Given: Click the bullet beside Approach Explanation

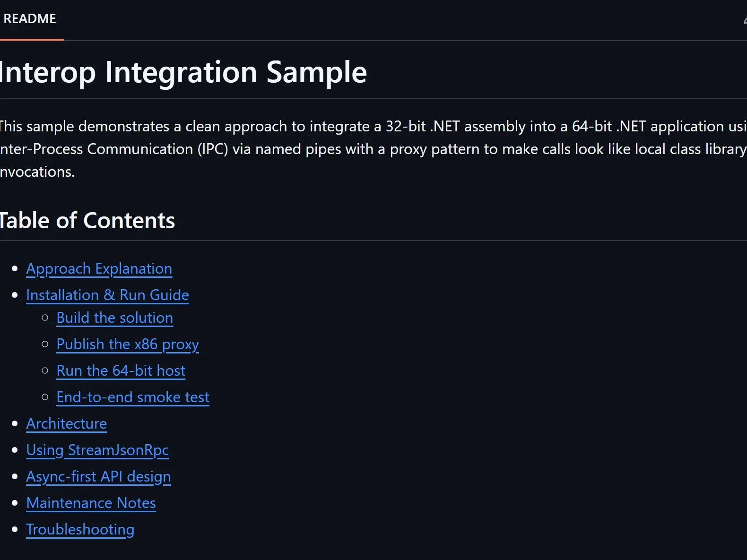Looking at the screenshot, I should [x=14, y=268].
